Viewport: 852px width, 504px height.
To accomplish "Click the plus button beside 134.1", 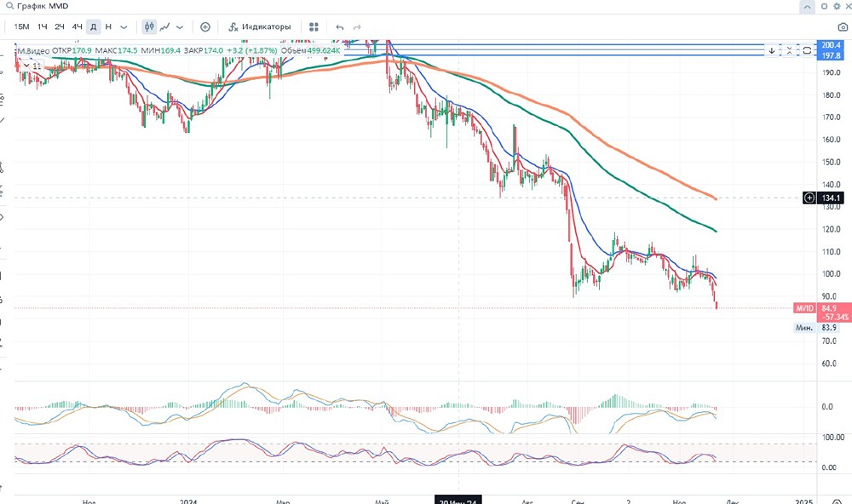I will (x=809, y=198).
